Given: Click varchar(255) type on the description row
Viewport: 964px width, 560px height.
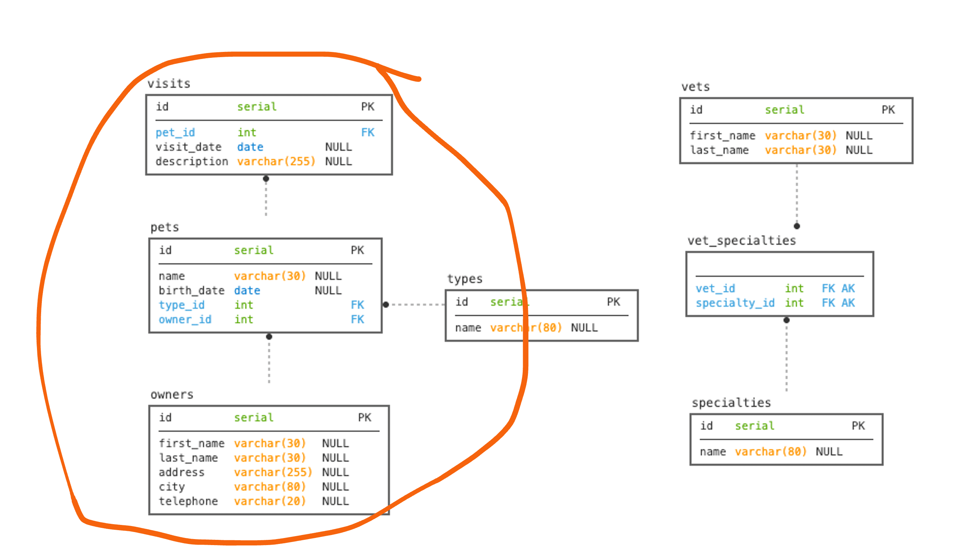Looking at the screenshot, I should 276,162.
